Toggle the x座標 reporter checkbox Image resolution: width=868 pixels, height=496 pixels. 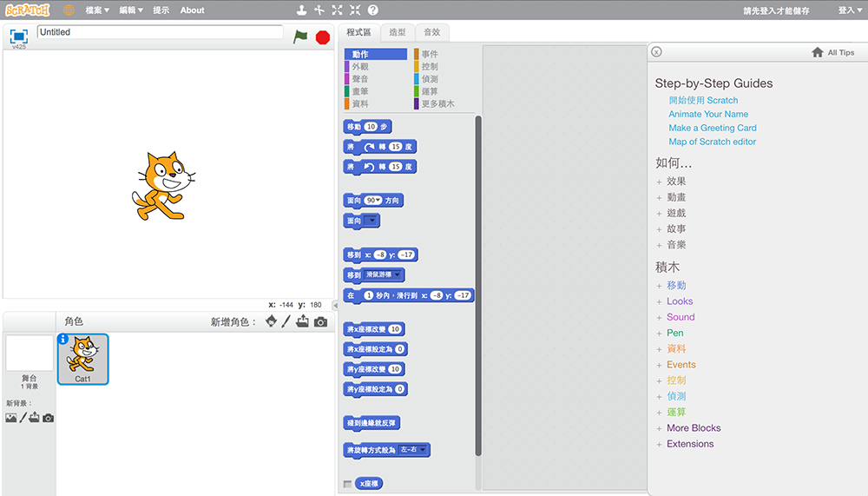click(x=348, y=484)
